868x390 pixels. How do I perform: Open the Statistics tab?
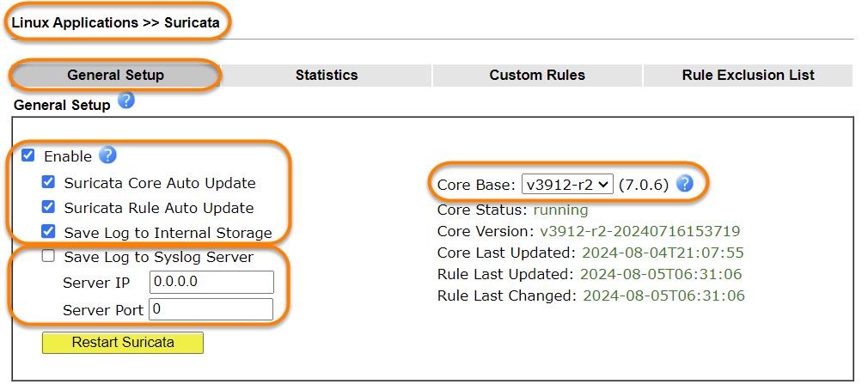coord(327,76)
